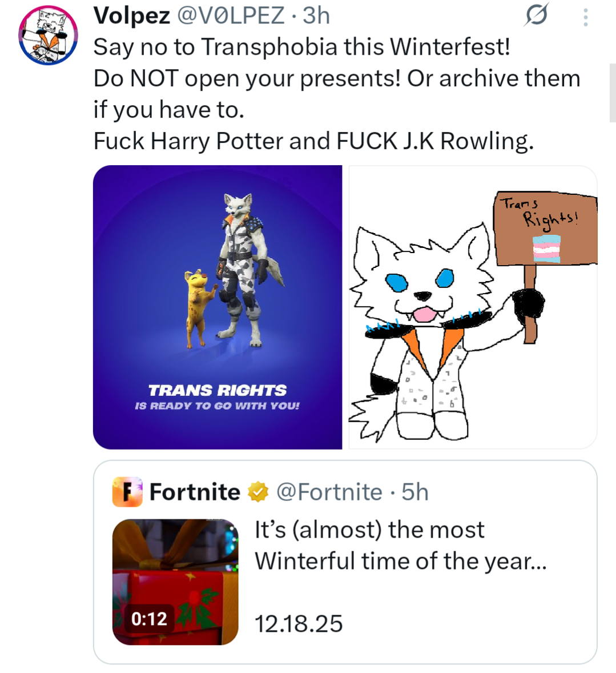The image size is (616, 673).
Task: Play the 0:12 Winterfest present video
Action: (175, 582)
